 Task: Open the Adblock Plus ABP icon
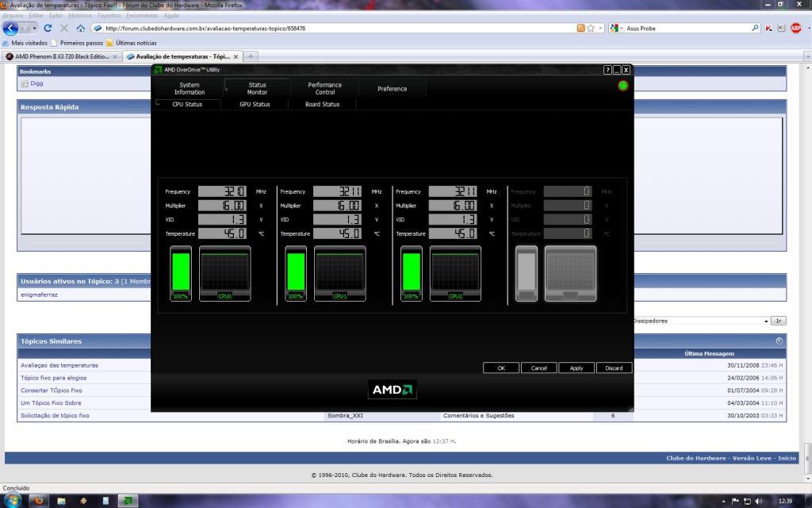(x=796, y=28)
